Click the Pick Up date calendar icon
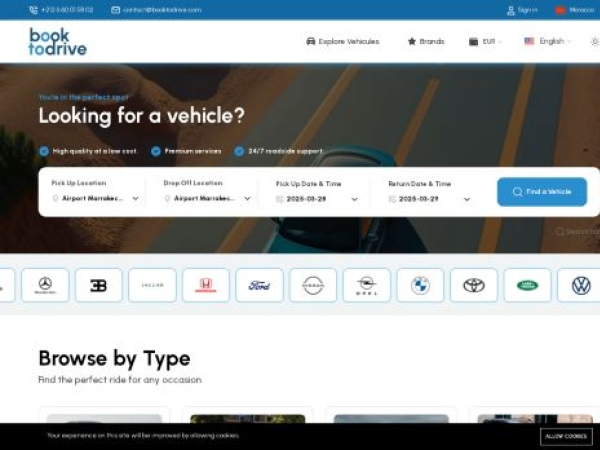The width and height of the screenshot is (600, 450). click(280, 199)
